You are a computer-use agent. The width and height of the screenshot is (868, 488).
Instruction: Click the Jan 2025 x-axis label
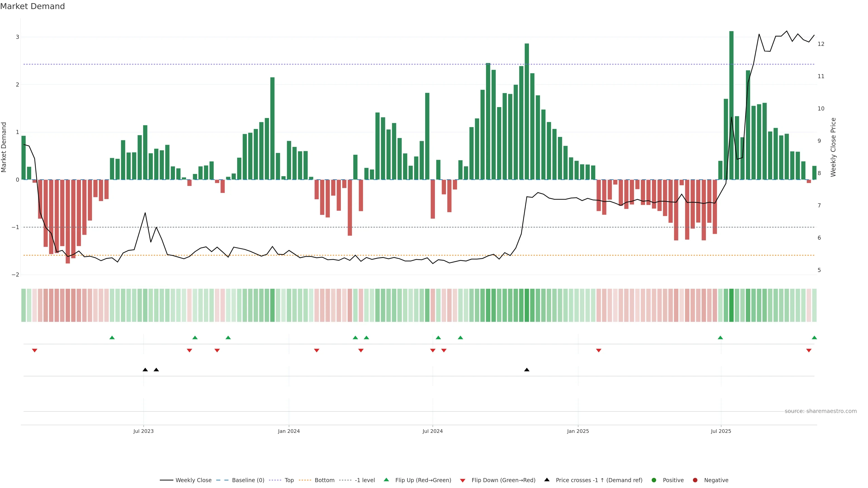[578, 431]
